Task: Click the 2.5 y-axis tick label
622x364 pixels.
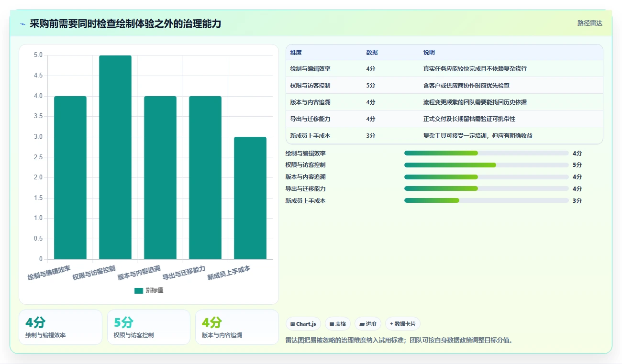Action: pyautogui.click(x=38, y=157)
